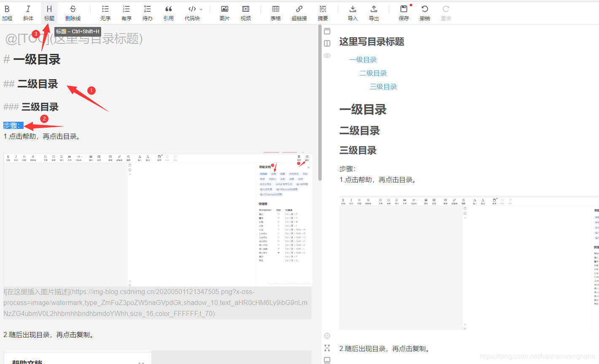Screen dimensions: 599x364
Task: Open the 一级目录 link in the TOC
Action: (363, 59)
